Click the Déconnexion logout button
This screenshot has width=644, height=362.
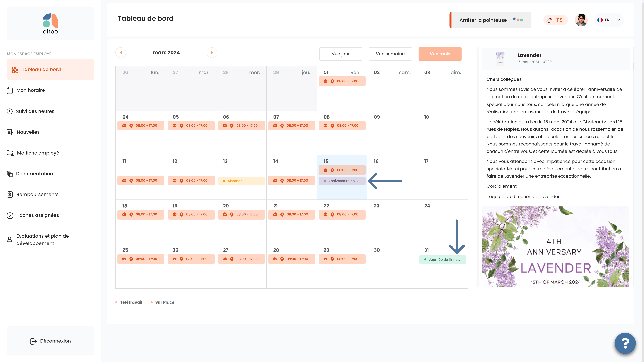click(x=50, y=341)
